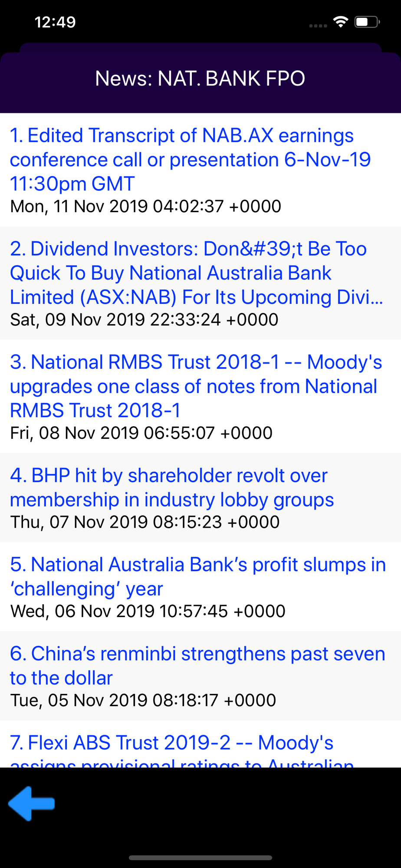Image resolution: width=401 pixels, height=868 pixels.
Task: Select the Wed, 06 Nov 2019 timestamp
Action: [148, 611]
